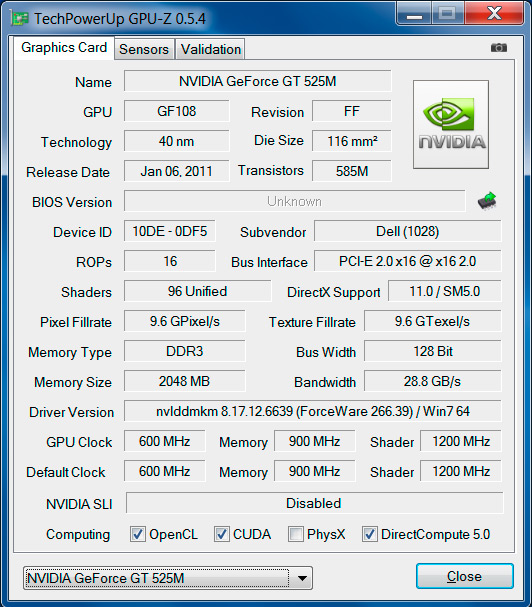
Task: Click the GPU Clock row Memory 900 MHz
Action: tap(314, 441)
